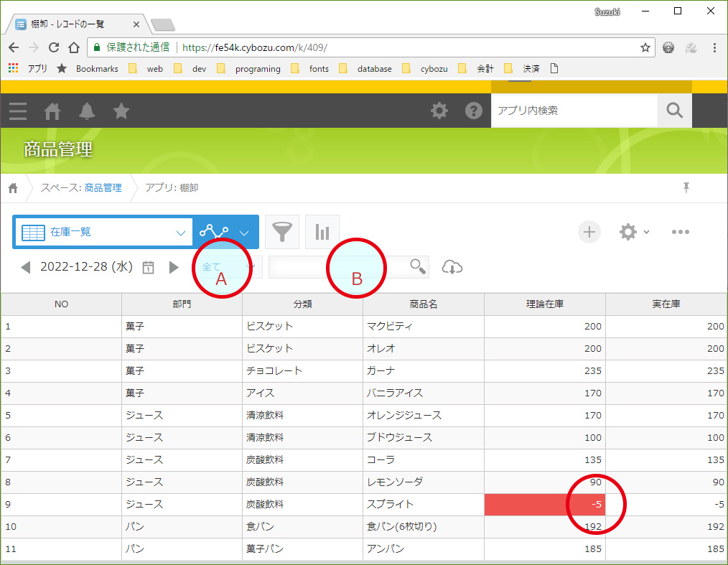Open the dev bookmarks folder
This screenshot has width=728, height=565.
click(x=190, y=69)
